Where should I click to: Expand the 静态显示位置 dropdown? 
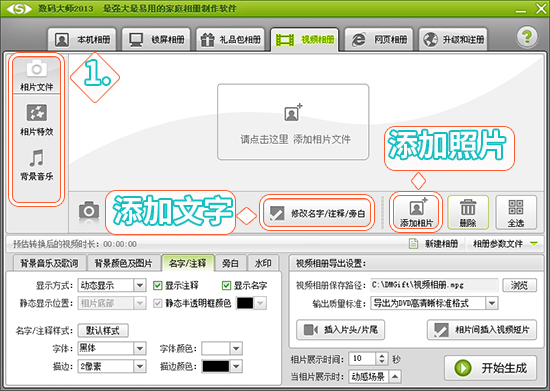point(139,303)
